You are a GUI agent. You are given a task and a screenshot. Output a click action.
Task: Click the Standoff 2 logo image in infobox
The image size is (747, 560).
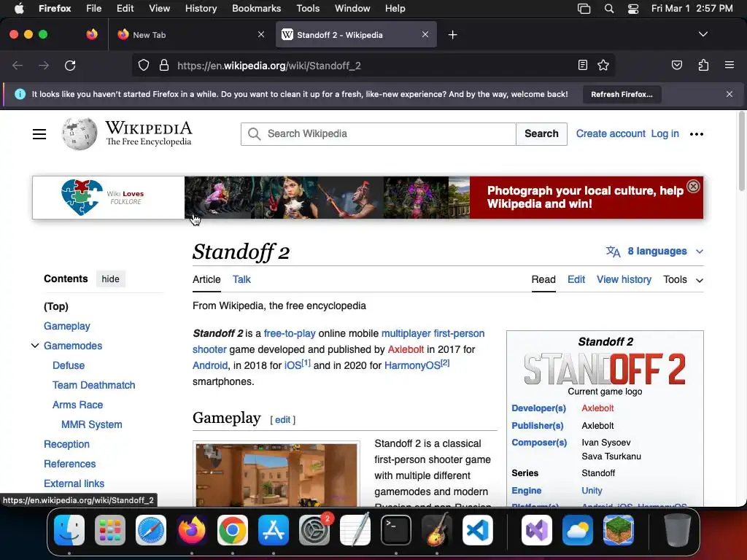[605, 369]
